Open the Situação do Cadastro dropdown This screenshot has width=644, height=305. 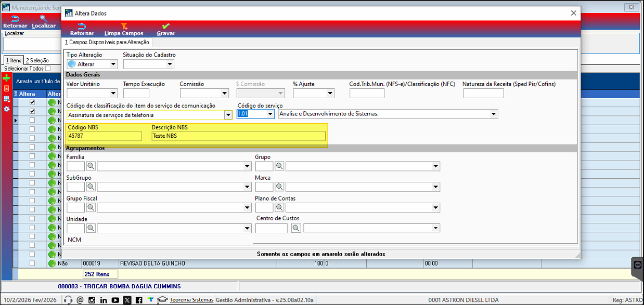(x=170, y=64)
